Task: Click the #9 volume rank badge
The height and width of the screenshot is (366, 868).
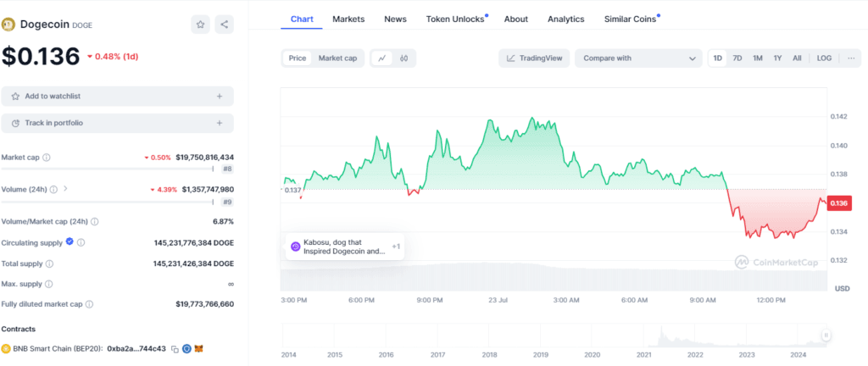Action: click(227, 202)
